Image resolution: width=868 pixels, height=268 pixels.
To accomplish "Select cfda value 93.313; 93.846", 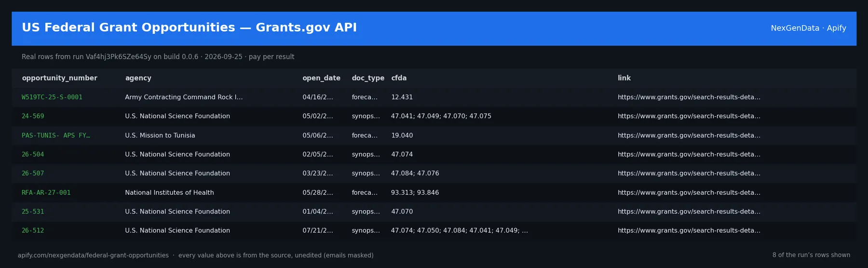I will click(x=415, y=193).
